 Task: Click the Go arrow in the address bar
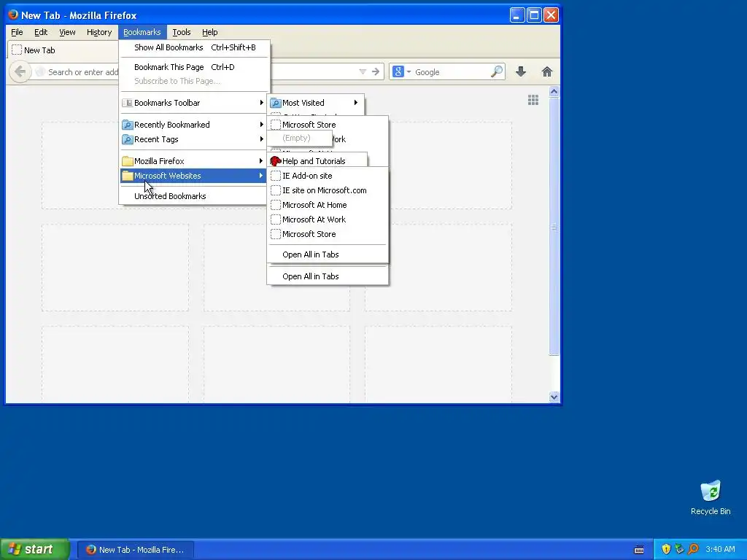pos(376,72)
